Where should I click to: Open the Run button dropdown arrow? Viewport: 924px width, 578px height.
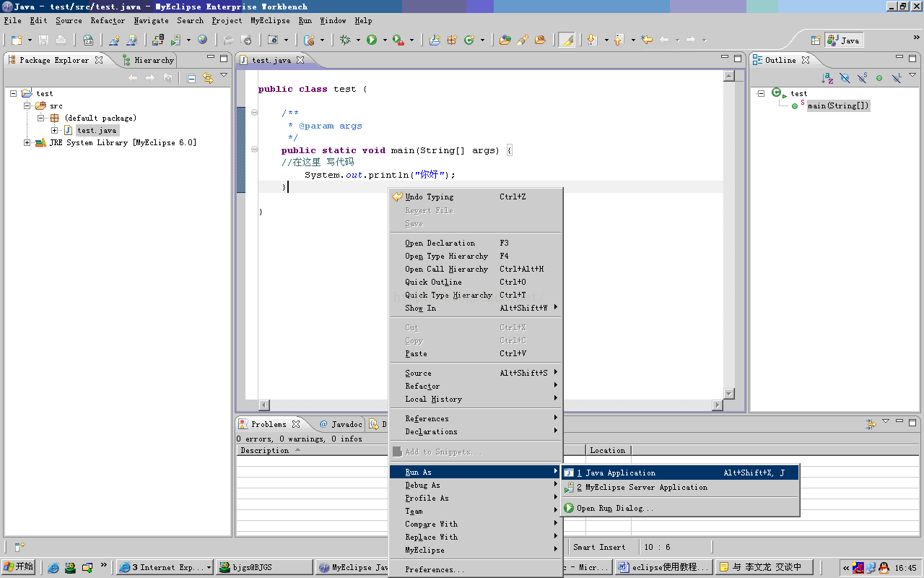pos(385,40)
